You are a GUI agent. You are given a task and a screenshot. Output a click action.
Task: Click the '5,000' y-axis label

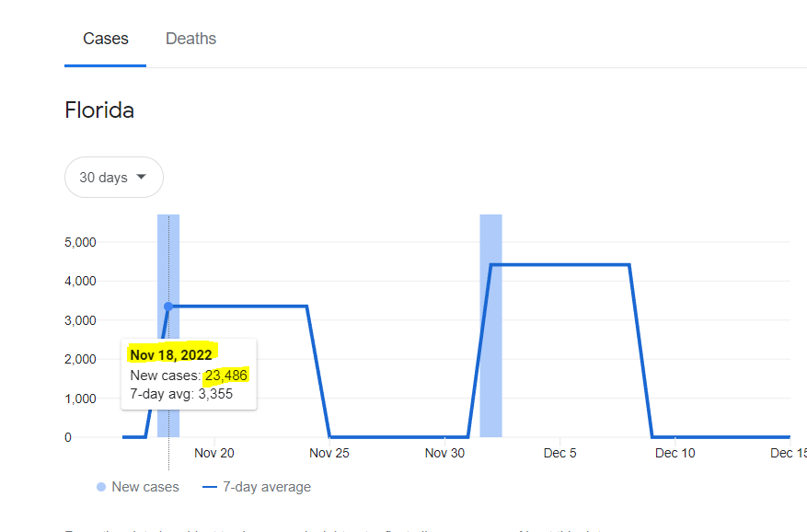(x=80, y=242)
